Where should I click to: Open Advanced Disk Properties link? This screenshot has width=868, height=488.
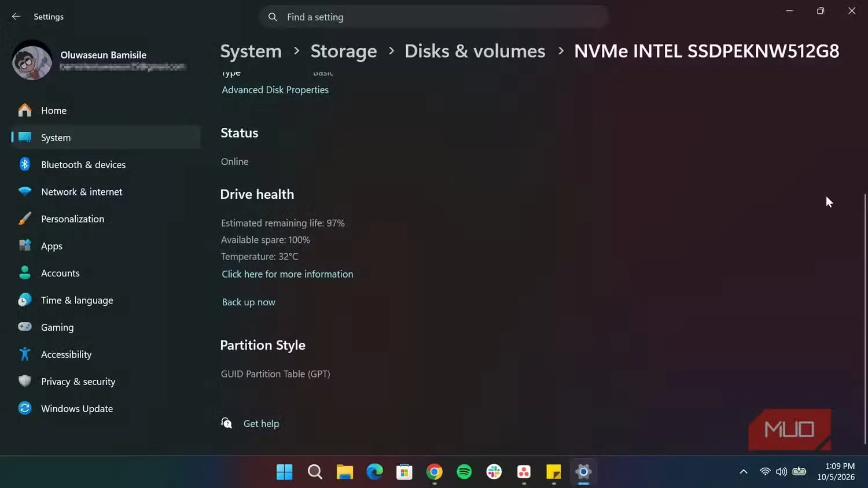coord(275,90)
